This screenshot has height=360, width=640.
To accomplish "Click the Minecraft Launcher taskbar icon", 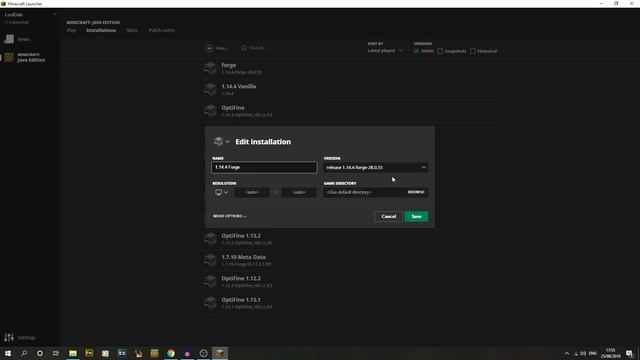I will pyautogui.click(x=220, y=353).
